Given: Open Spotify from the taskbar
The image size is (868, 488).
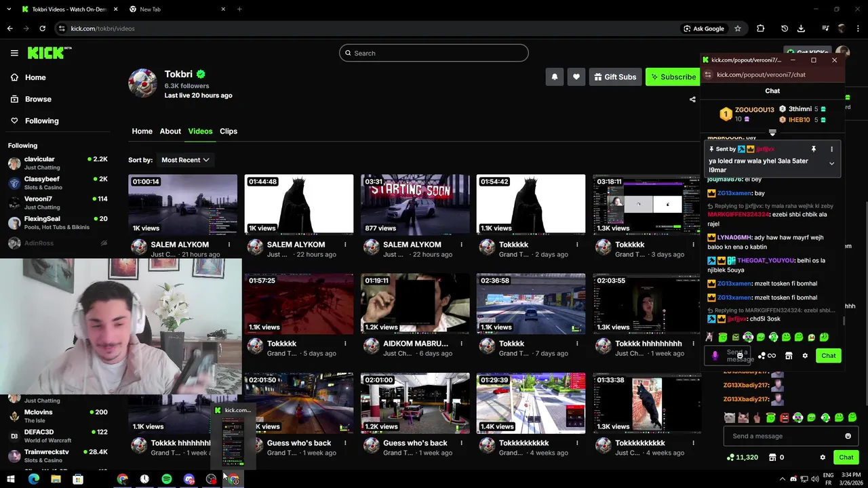Looking at the screenshot, I should (x=167, y=479).
